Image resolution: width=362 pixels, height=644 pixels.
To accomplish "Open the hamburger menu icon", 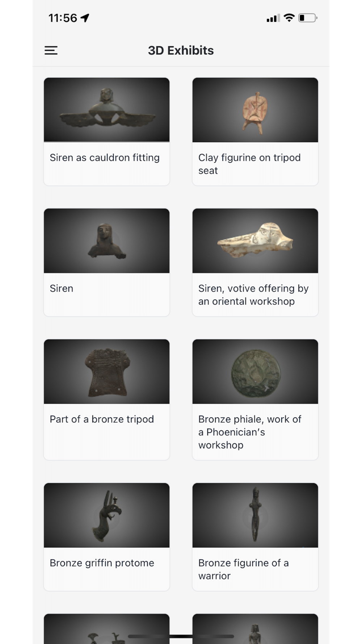I will (x=51, y=50).
